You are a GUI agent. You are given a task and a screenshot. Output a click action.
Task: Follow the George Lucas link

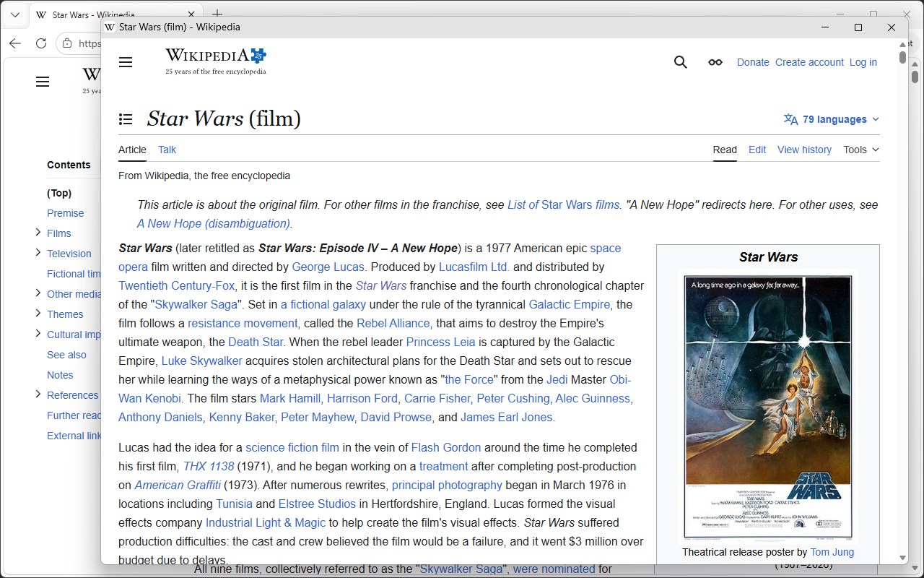click(328, 267)
